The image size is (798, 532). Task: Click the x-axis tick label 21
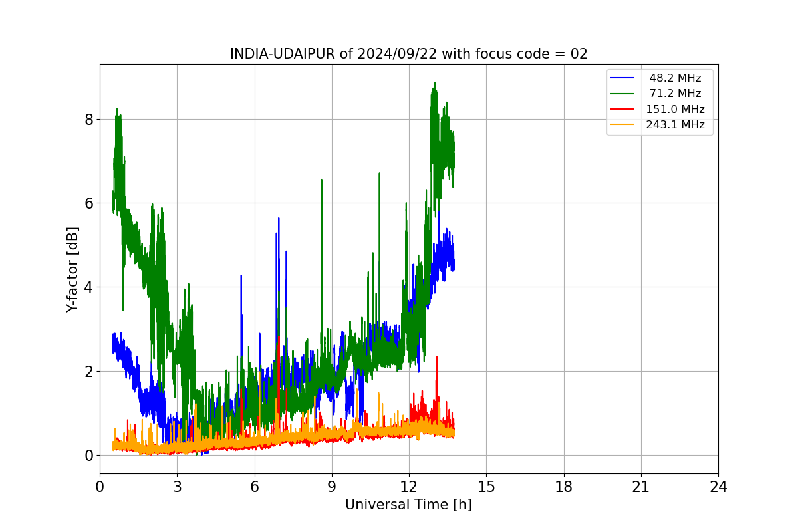(x=641, y=487)
